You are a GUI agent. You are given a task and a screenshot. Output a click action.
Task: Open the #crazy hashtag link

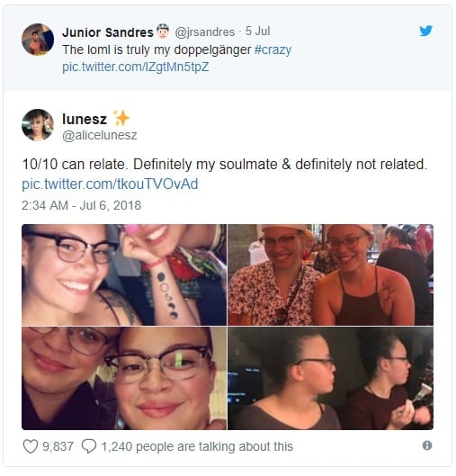[273, 49]
